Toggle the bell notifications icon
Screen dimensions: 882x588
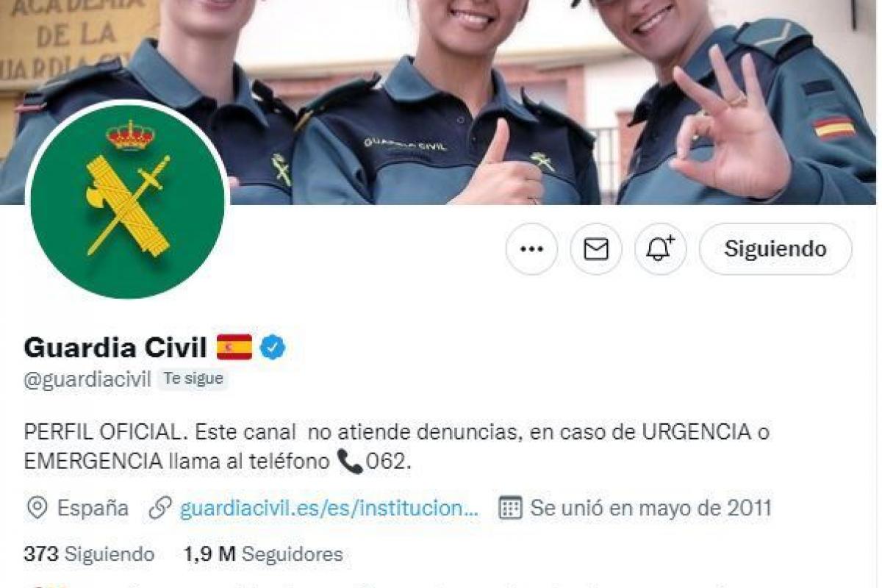click(x=661, y=249)
